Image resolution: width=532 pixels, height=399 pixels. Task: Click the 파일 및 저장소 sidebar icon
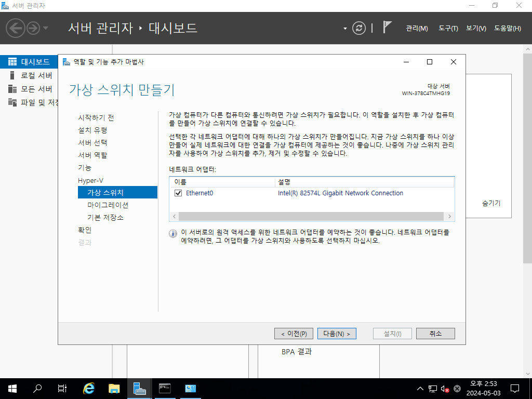click(x=12, y=102)
